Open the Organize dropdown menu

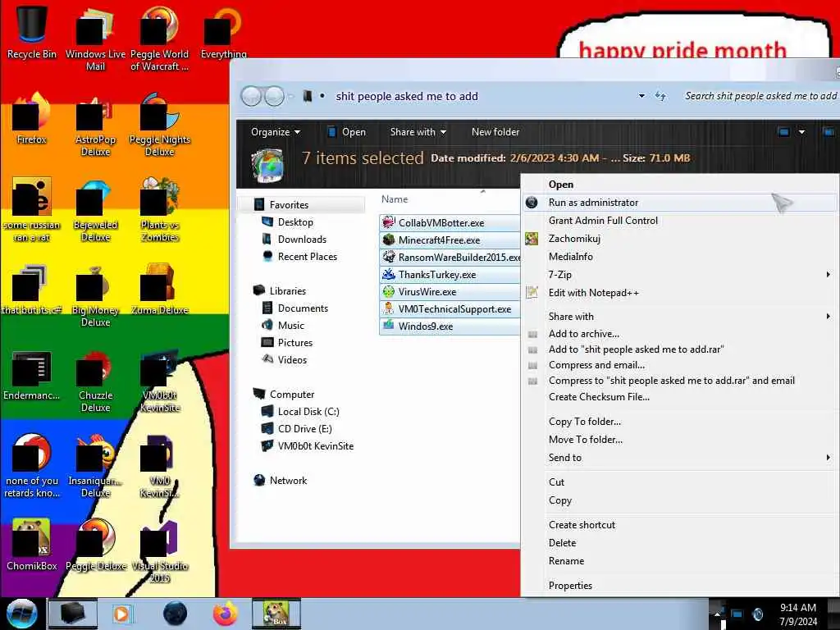pyautogui.click(x=276, y=132)
